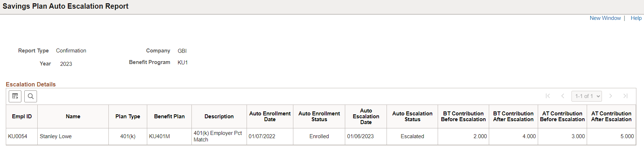
Task: Click previous page arrow
Action: 563,96
